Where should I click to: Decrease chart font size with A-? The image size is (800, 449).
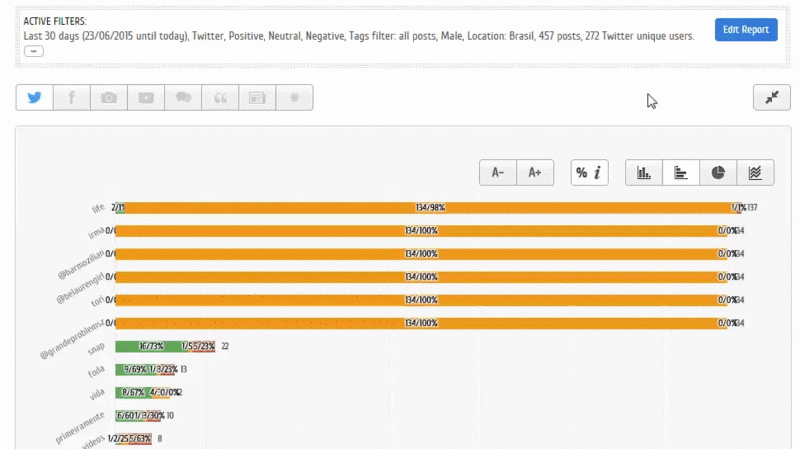click(497, 172)
